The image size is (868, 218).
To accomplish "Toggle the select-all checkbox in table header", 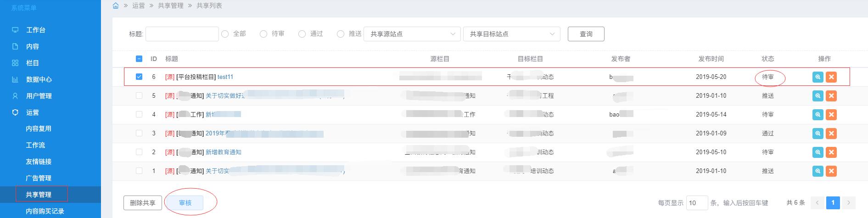I will 139,59.
